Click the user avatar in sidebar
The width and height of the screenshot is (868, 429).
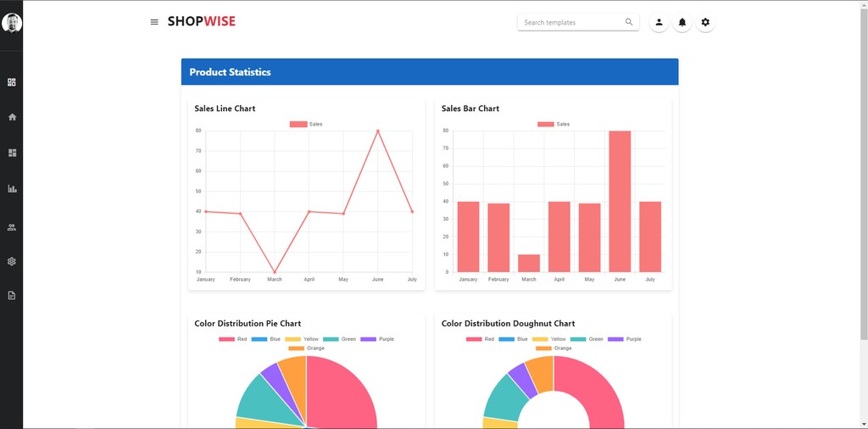[12, 23]
